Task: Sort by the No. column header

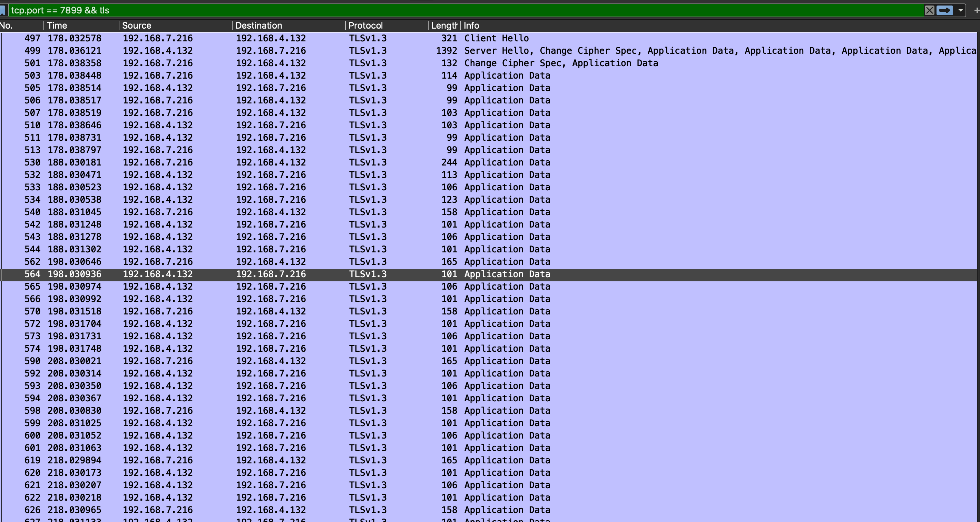Action: click(21, 26)
